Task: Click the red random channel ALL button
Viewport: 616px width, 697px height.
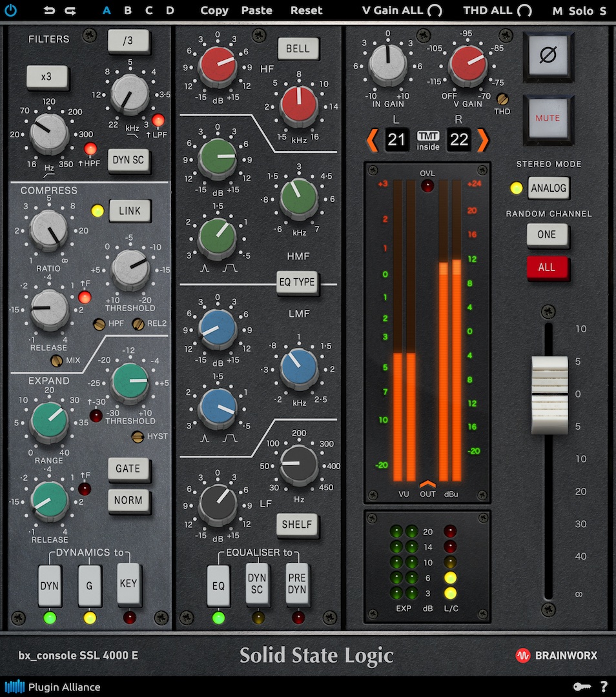Action: coord(547,267)
